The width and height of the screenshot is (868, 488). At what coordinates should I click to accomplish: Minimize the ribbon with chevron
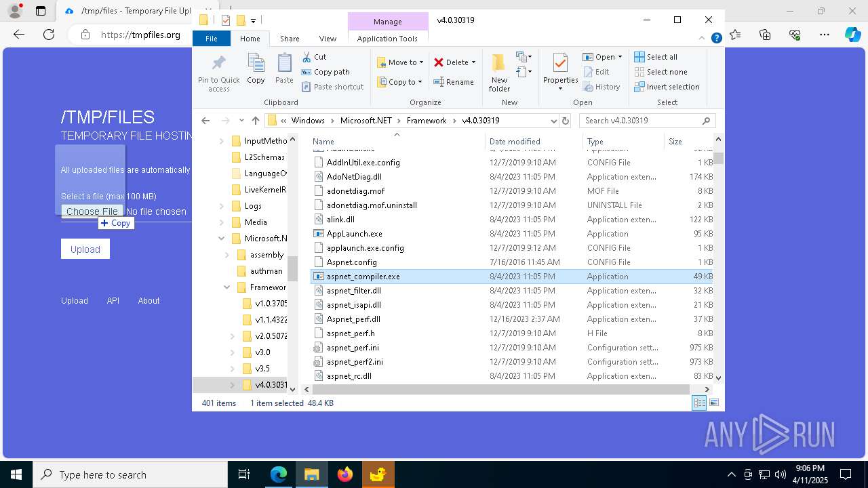point(703,39)
